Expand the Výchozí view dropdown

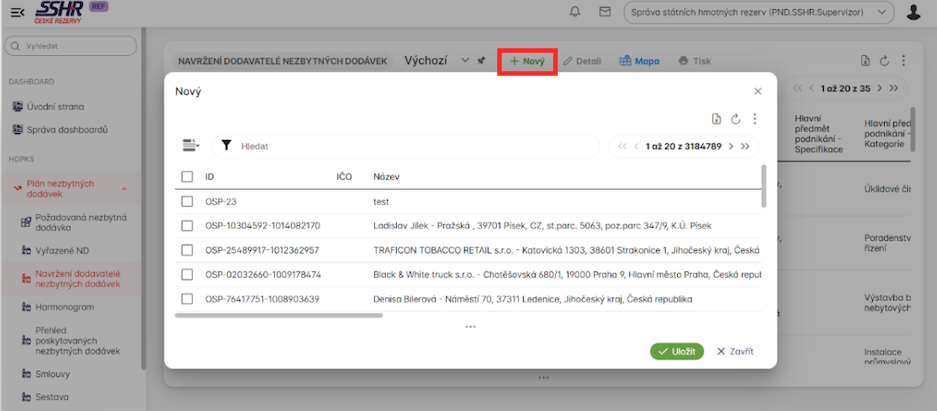(464, 61)
